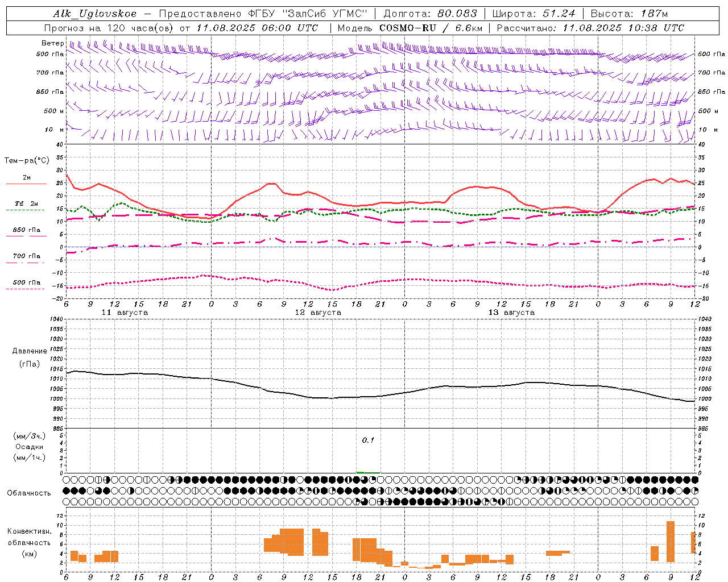Click the 0.1 precipitation amount value
728x582 pixels.
pyautogui.click(x=368, y=440)
